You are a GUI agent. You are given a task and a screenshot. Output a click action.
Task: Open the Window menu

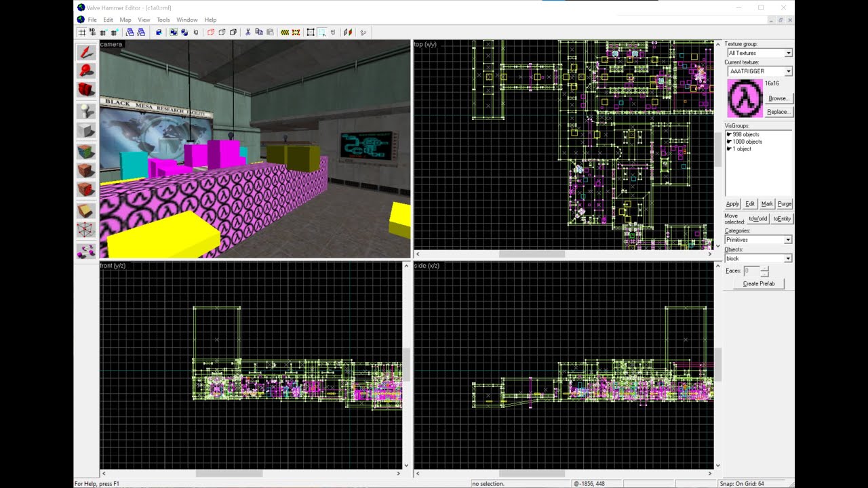(187, 20)
